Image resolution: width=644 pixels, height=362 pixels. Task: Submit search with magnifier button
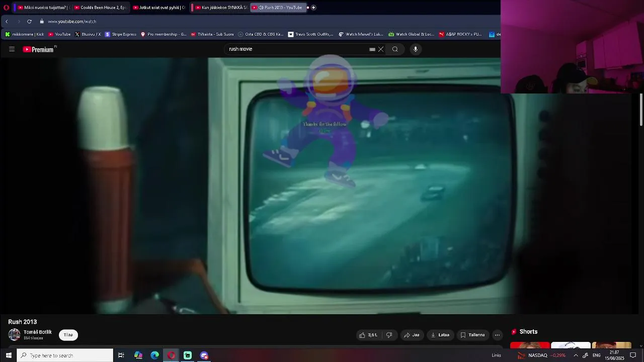[395, 49]
